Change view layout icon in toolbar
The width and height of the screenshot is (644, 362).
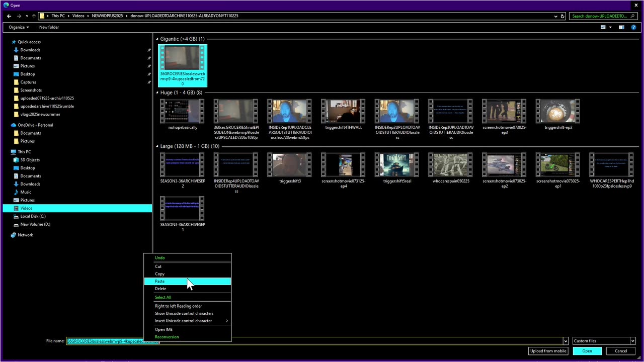(x=603, y=27)
